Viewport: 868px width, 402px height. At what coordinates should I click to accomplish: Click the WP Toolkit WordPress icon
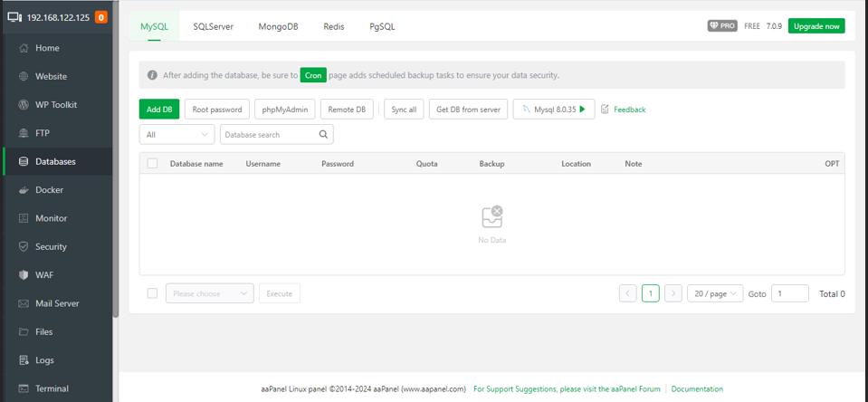coord(24,105)
